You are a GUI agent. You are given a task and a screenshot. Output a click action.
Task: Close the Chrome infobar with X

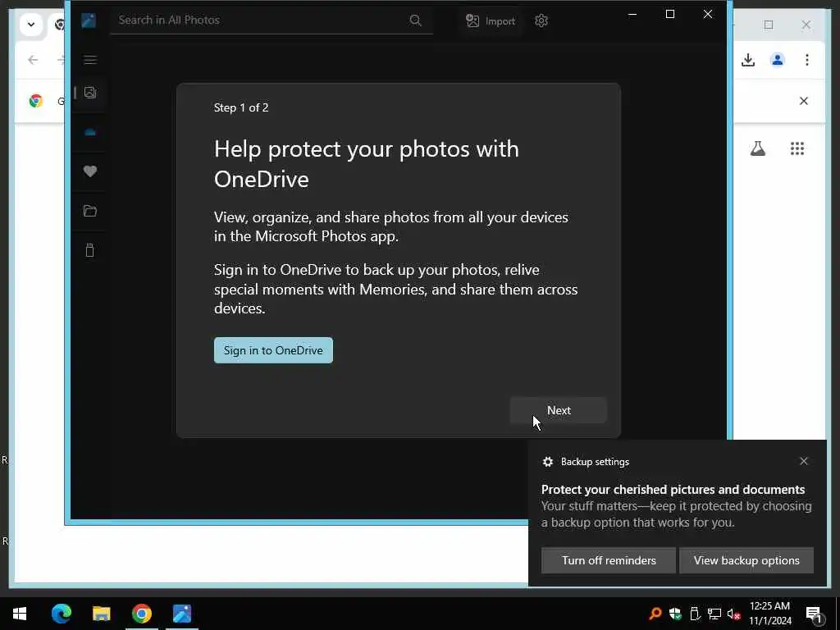click(804, 101)
